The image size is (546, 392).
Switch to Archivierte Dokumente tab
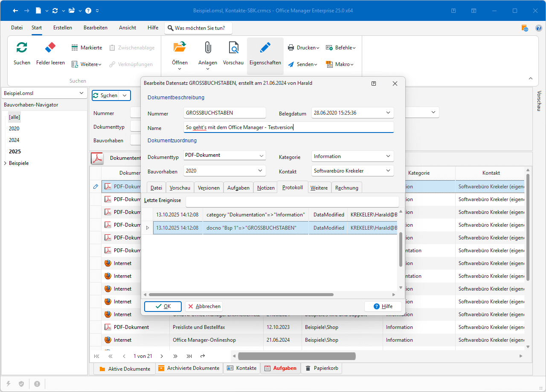[x=189, y=368]
